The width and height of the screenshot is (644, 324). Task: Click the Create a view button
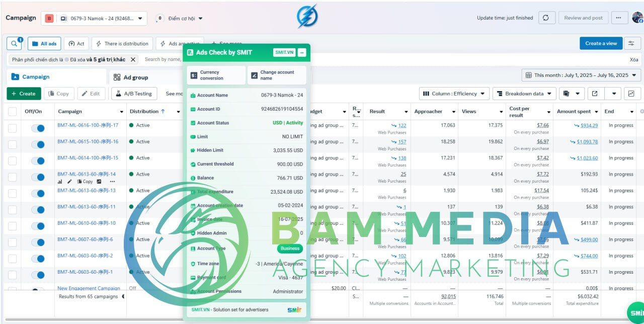(x=601, y=43)
